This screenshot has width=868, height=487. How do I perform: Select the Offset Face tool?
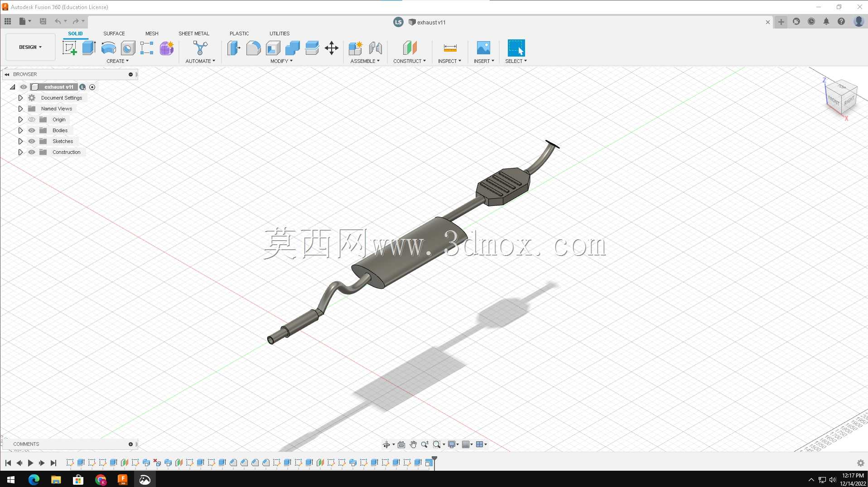pos(312,48)
